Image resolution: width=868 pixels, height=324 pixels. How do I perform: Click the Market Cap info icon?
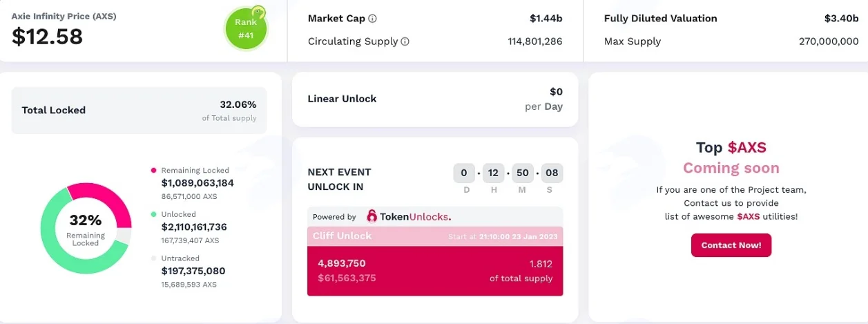pyautogui.click(x=373, y=19)
